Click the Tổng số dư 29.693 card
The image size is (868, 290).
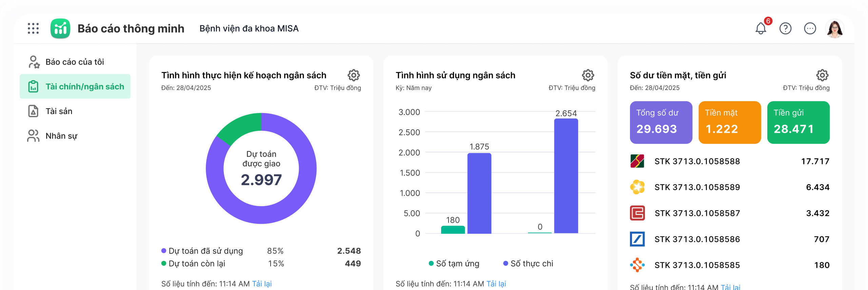pyautogui.click(x=661, y=123)
